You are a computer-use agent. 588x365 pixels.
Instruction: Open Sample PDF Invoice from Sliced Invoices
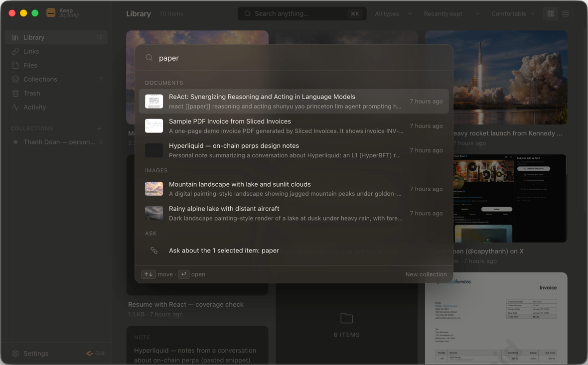[294, 126]
